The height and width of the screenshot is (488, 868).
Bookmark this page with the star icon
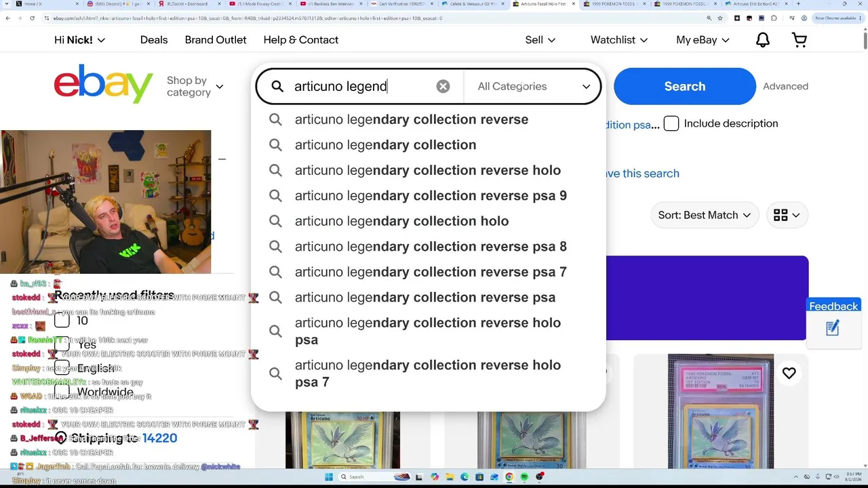(x=721, y=18)
